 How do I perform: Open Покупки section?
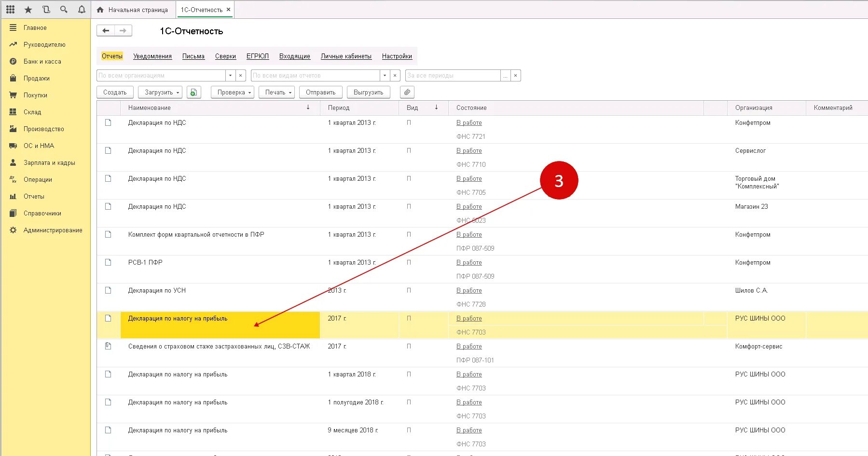tap(36, 95)
